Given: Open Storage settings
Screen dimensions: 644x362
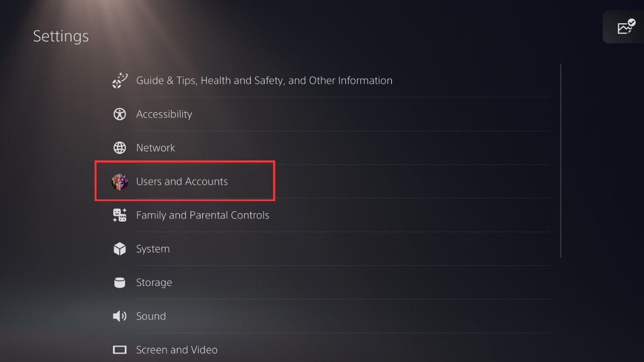Looking at the screenshot, I should pos(154,282).
